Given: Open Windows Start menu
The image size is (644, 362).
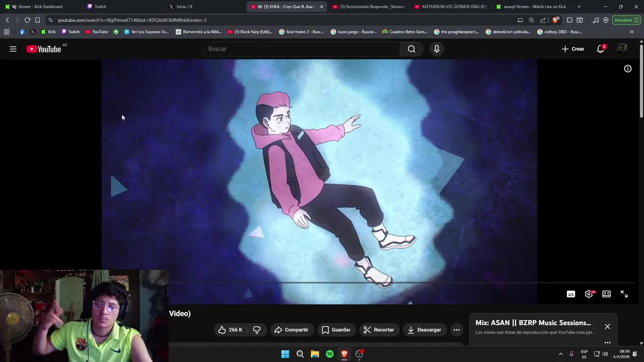Looking at the screenshot, I should 285,354.
